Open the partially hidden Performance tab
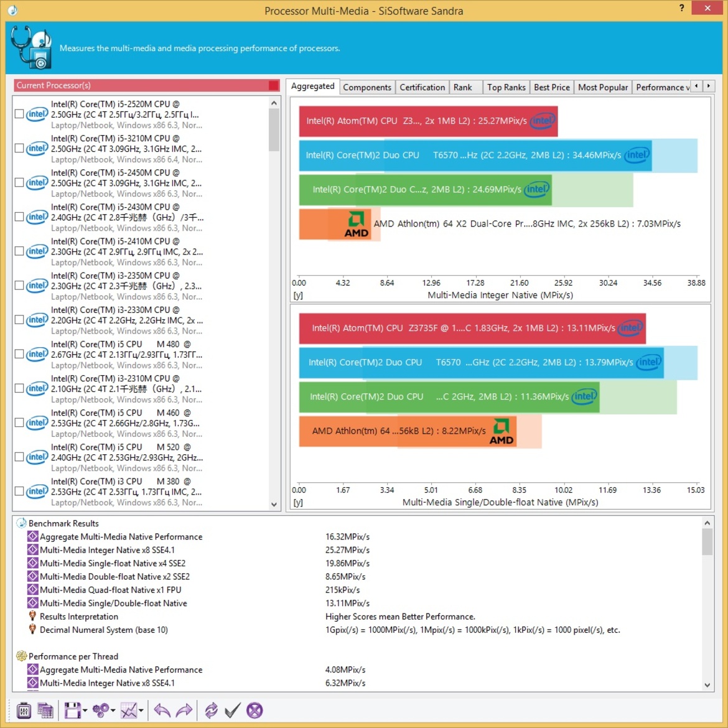 coord(661,87)
